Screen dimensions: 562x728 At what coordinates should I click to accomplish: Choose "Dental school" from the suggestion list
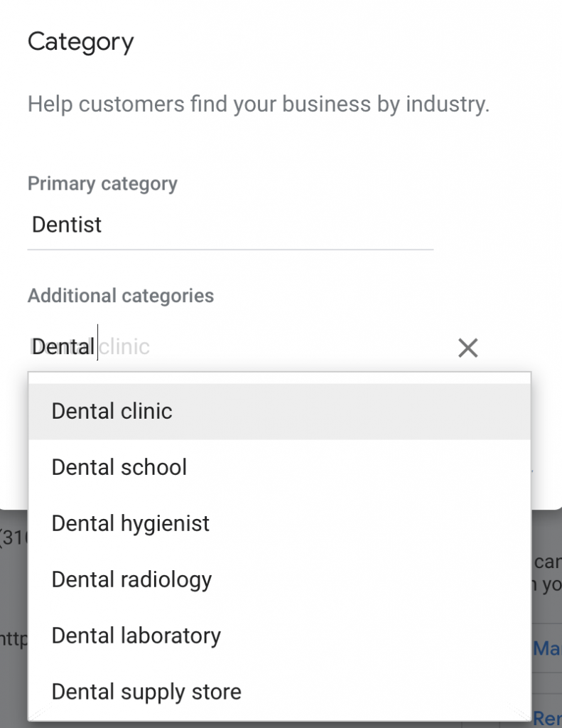pyautogui.click(x=119, y=467)
